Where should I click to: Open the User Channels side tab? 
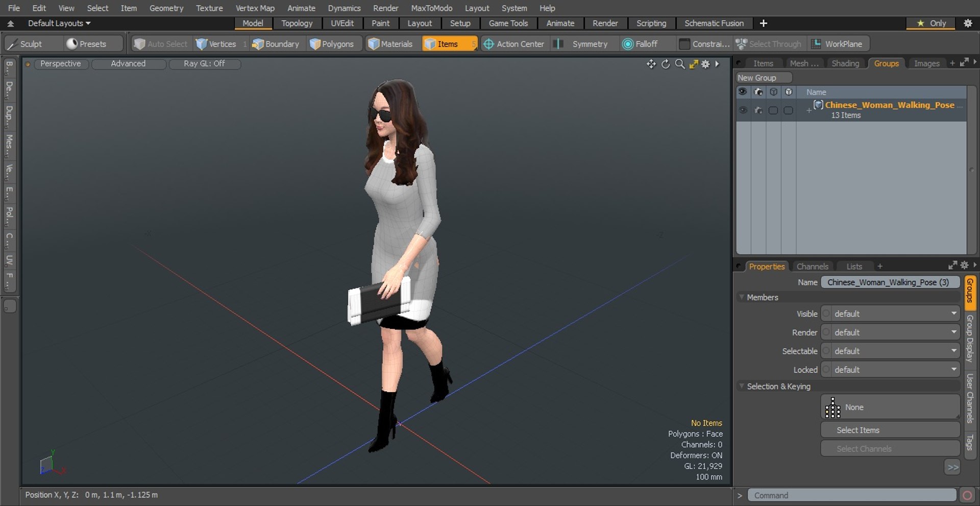point(970,398)
